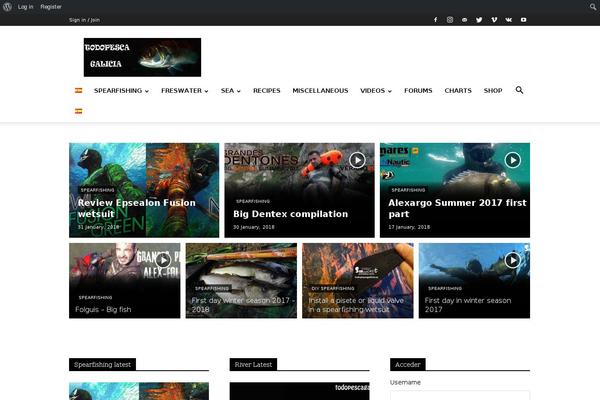Open the Review Epsealon Fusion wetsuit article

[x=137, y=208]
